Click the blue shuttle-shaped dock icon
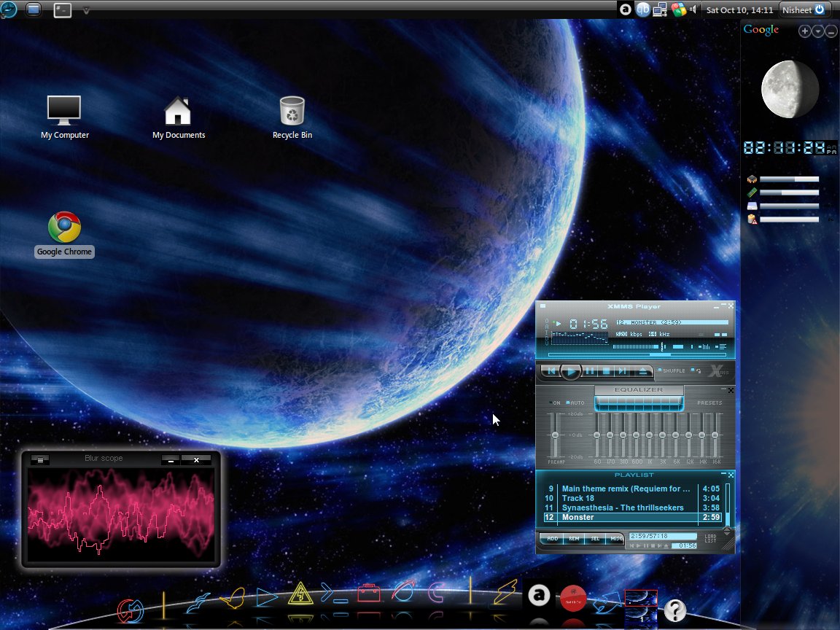This screenshot has height=630, width=840. (x=607, y=603)
